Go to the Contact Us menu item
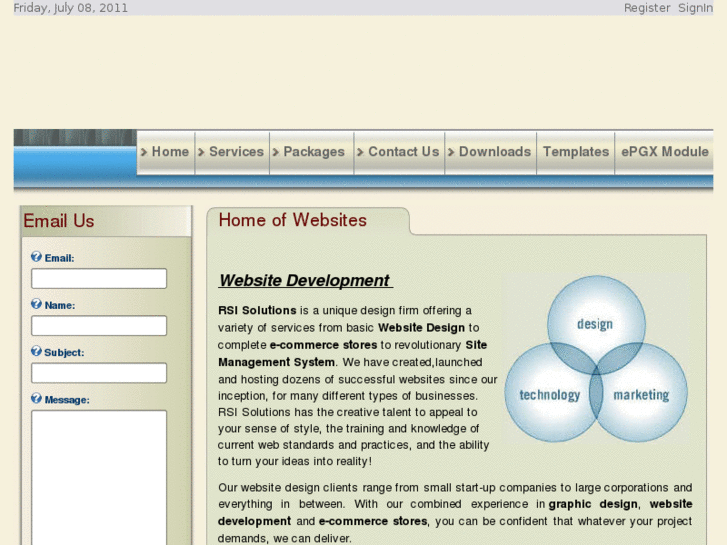 399,152
